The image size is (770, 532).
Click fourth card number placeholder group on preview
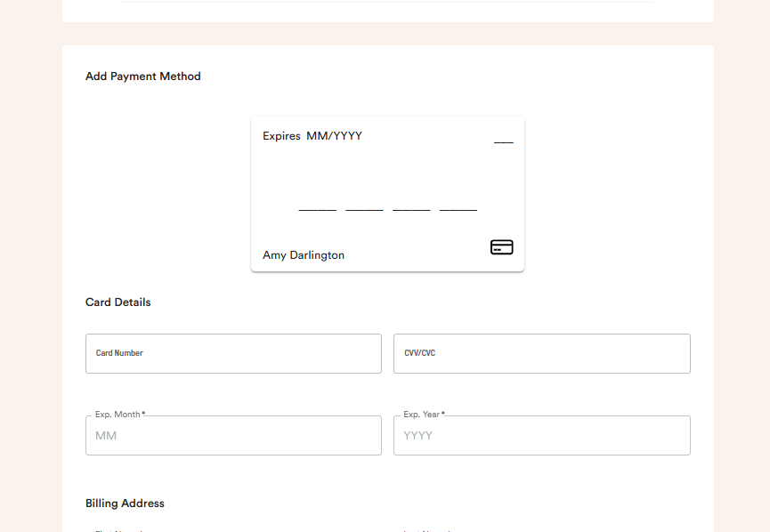click(458, 209)
